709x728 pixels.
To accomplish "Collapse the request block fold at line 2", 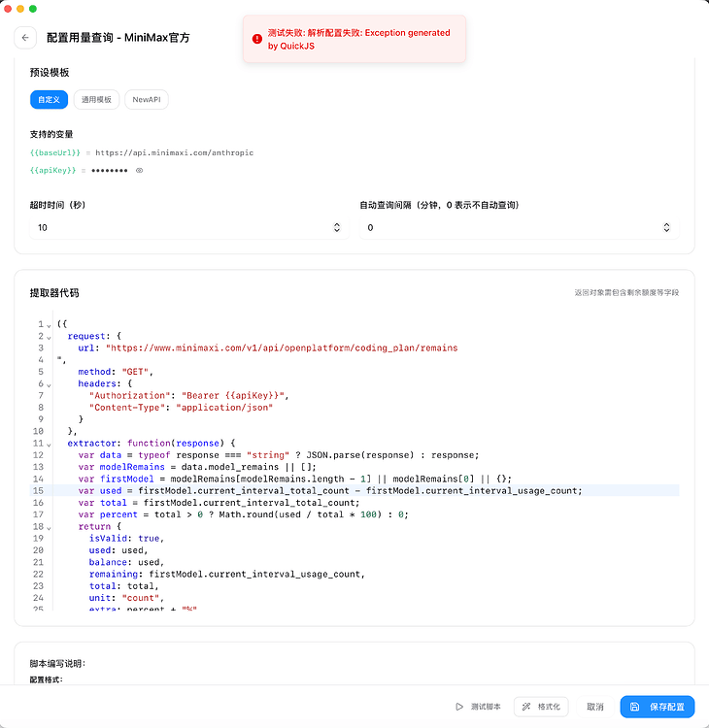I will tap(49, 337).
